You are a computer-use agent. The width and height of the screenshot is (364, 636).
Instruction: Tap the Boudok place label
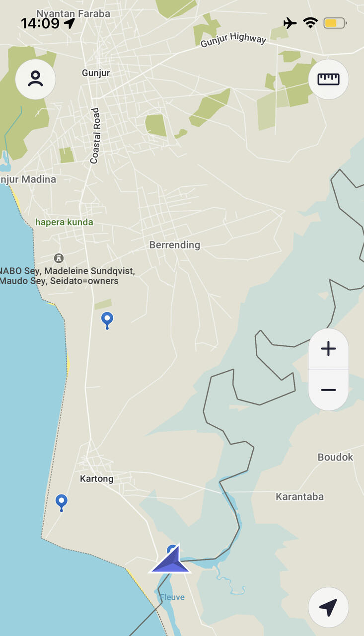pyautogui.click(x=335, y=457)
